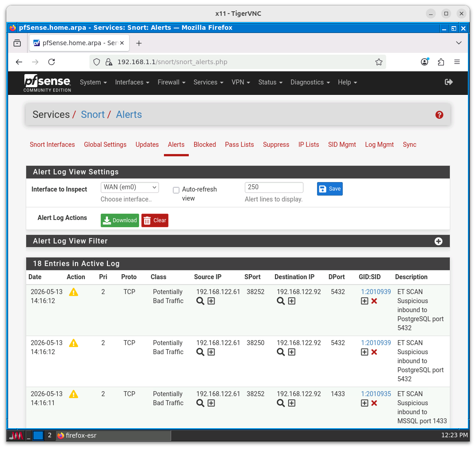476x449 pixels.
Task: Open the Interfaces menu
Action: tap(132, 82)
